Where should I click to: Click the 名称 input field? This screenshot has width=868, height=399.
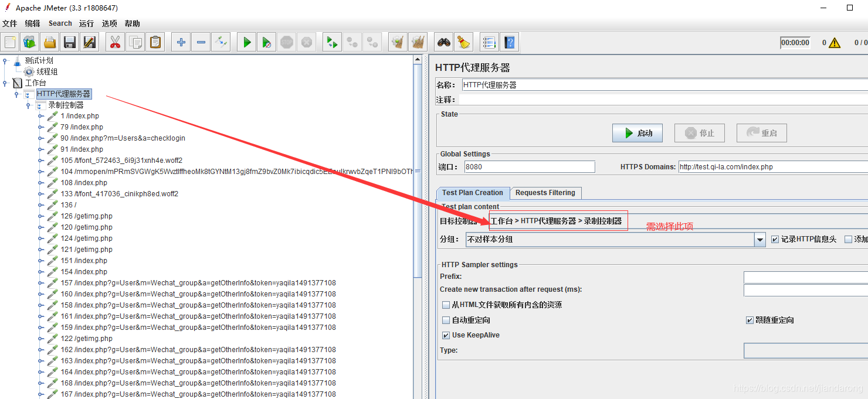(664, 85)
